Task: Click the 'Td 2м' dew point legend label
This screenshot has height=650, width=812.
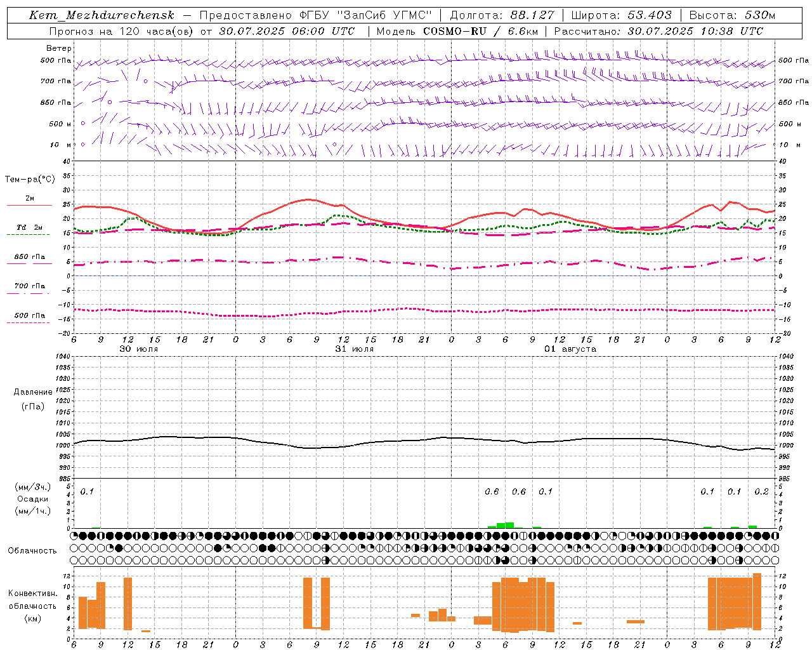Action: (30, 227)
